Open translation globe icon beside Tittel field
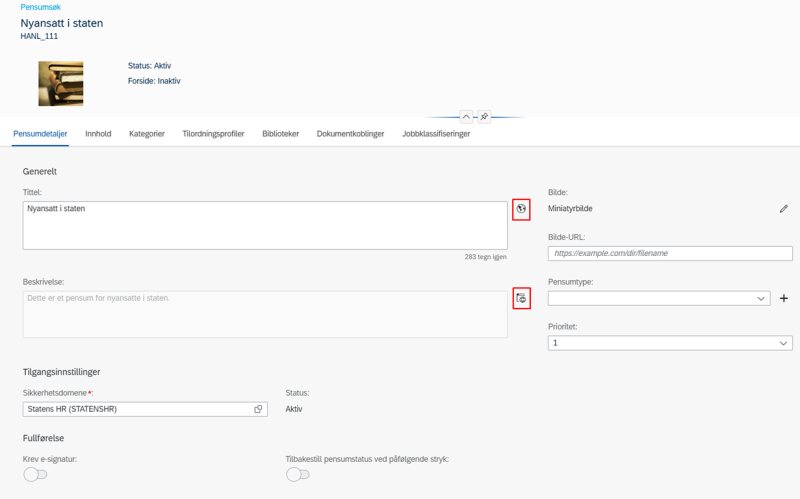800x499 pixels. [521, 209]
